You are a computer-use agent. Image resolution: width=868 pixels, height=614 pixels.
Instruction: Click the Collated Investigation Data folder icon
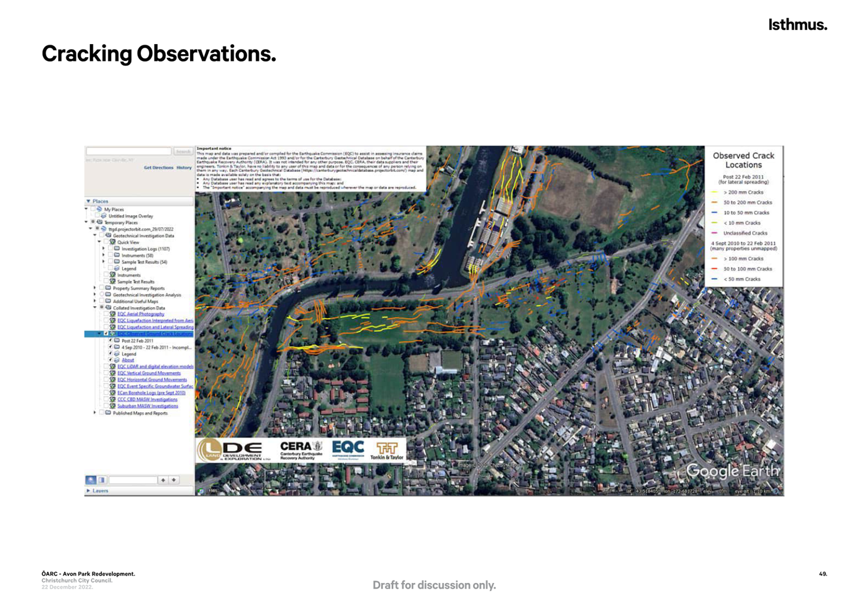108,307
